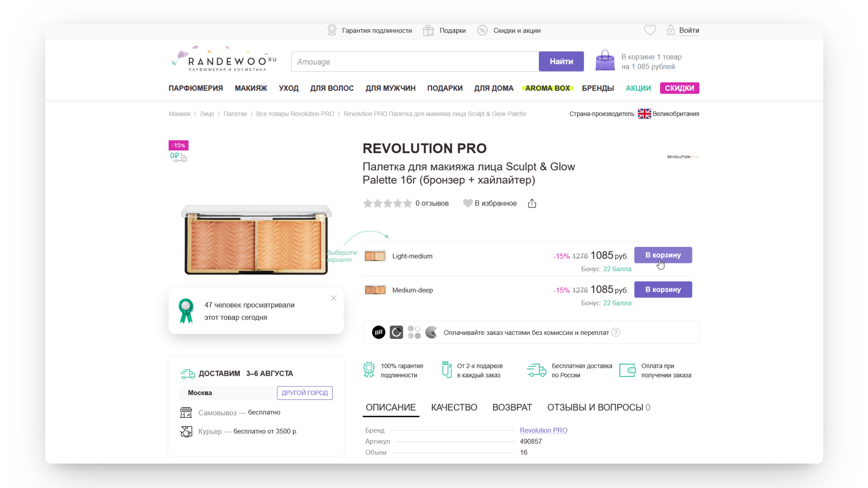Viewport: 868px width, 488px height.
Task: Open the Aroma Box menu item
Action: 547,88
